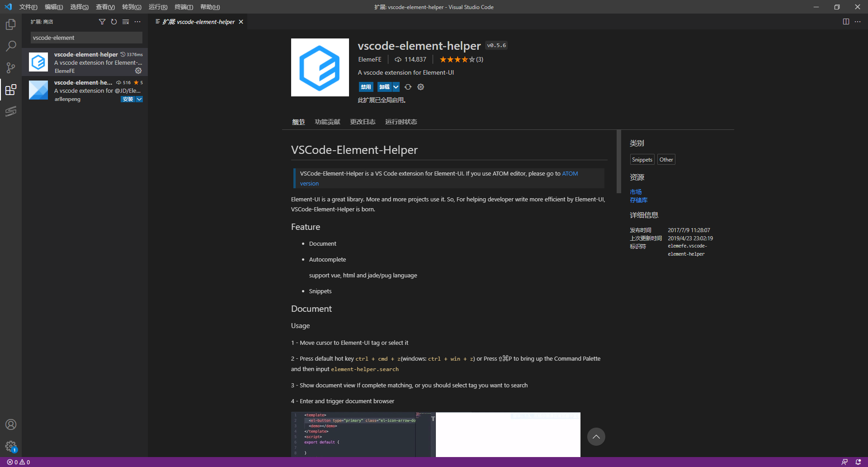Click the 3376ms activation time label
Viewport: 868px width, 467px height.
click(x=132, y=54)
